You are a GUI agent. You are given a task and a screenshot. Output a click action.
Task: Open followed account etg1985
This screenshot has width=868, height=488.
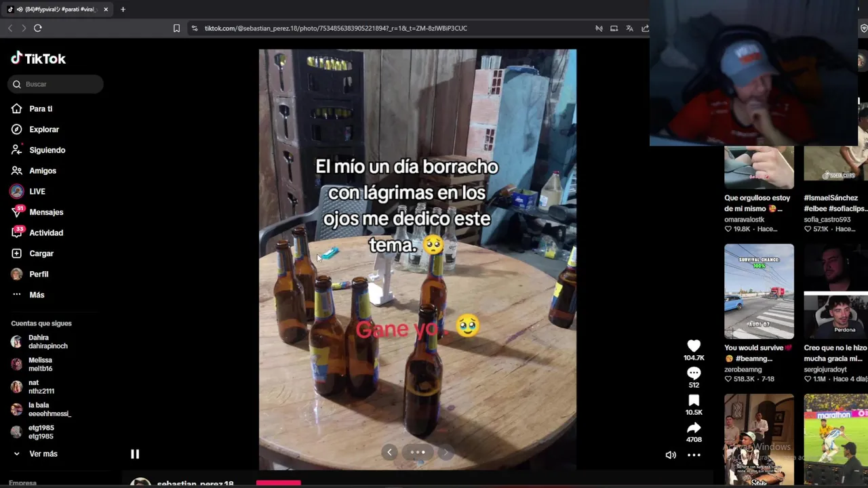(33, 432)
